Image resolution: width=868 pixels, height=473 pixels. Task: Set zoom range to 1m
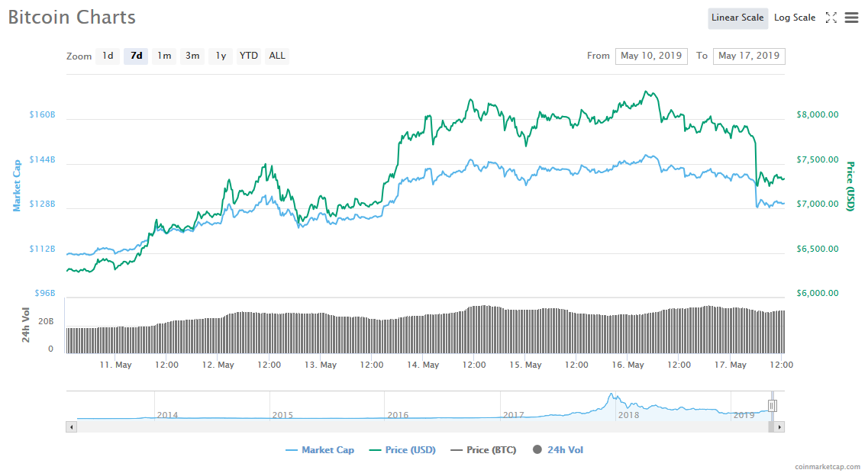(164, 56)
